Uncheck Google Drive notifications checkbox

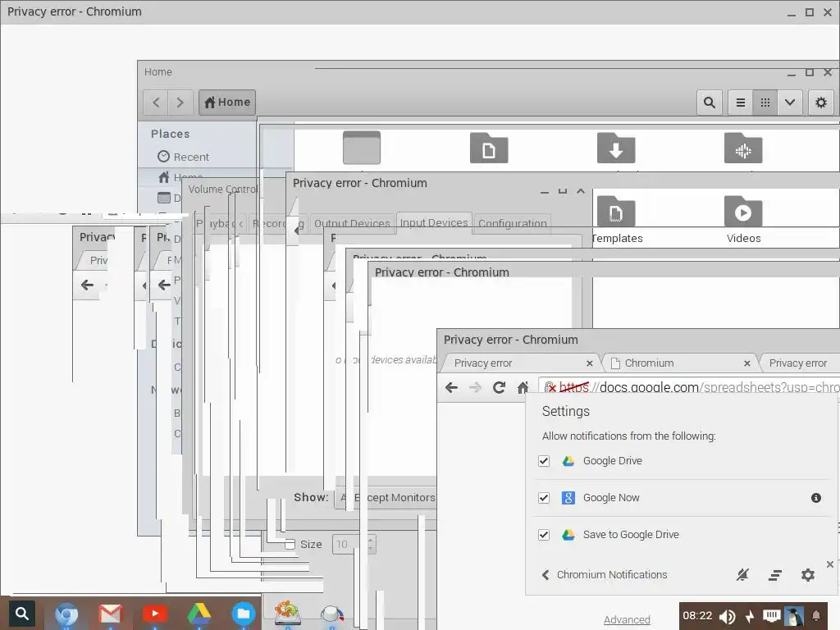coord(544,461)
